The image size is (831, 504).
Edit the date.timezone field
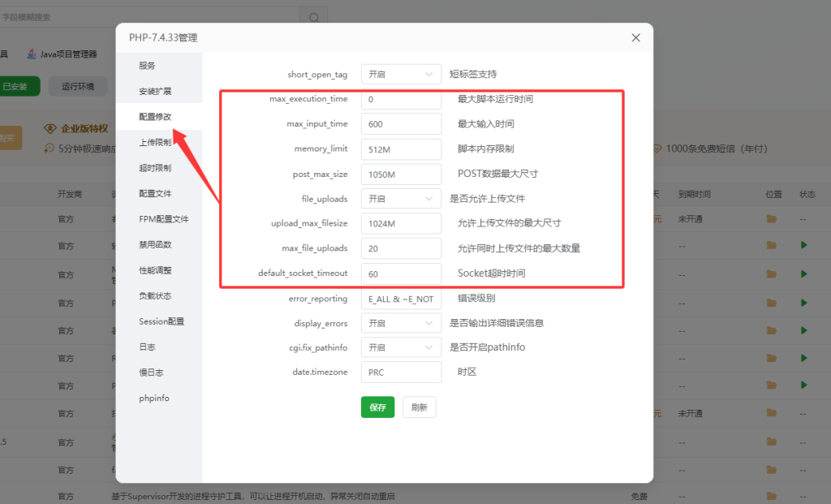click(x=401, y=373)
